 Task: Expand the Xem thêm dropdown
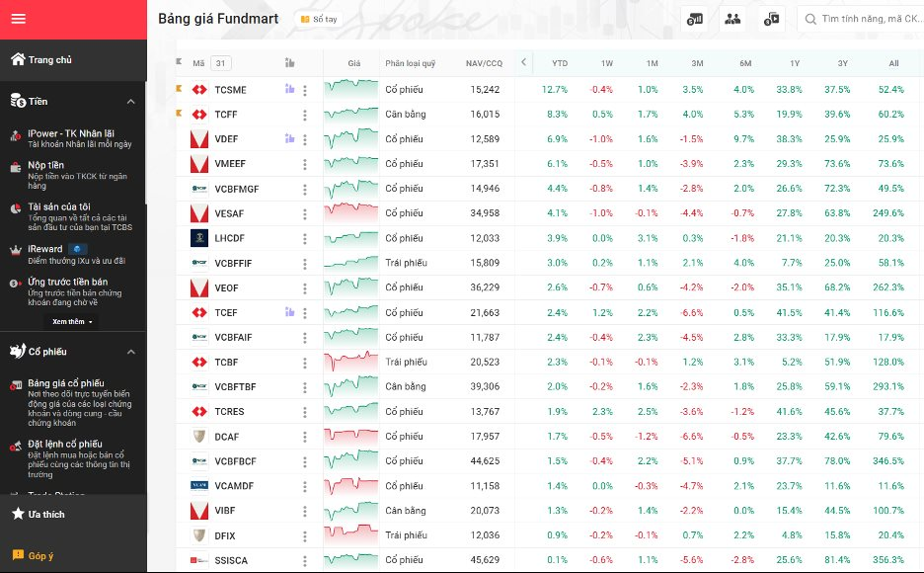pos(73,322)
